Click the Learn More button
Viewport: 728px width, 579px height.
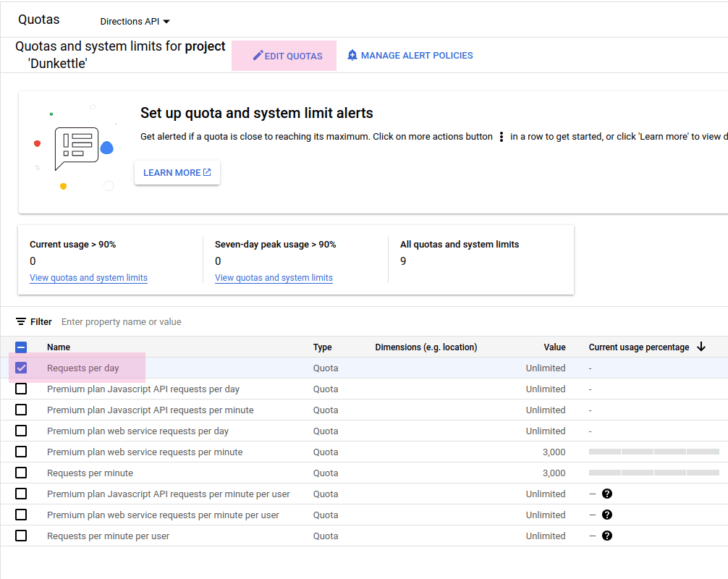pos(177,173)
